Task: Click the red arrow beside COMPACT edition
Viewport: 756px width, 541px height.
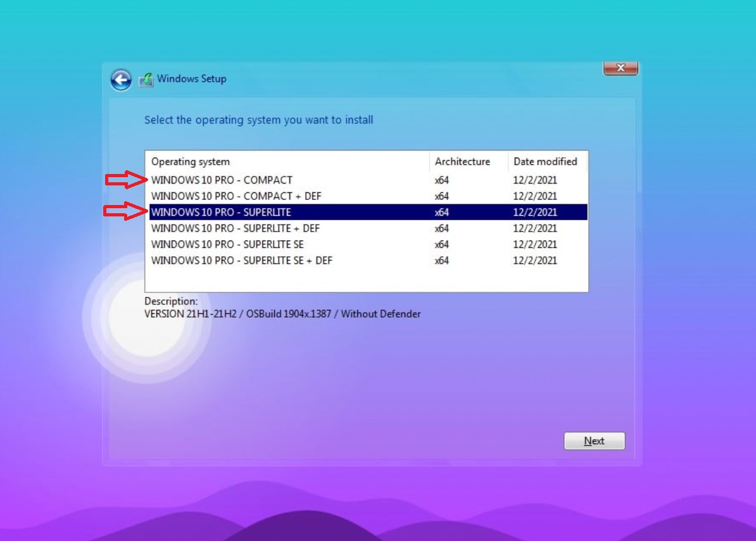Action: click(x=126, y=180)
